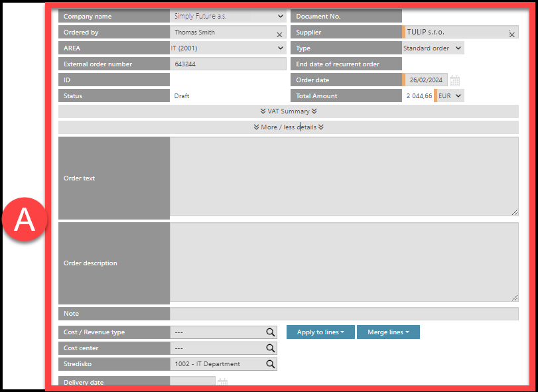Click the Status value Draft

182,96
